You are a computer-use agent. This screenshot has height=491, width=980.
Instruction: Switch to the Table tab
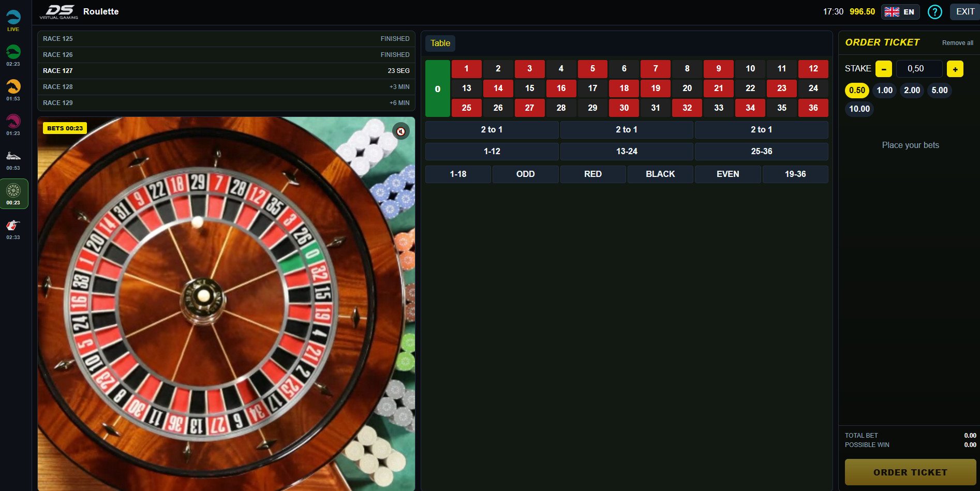[x=440, y=43]
